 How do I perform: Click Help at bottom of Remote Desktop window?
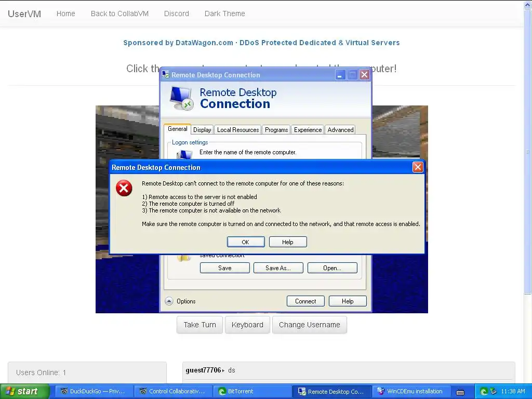(x=348, y=301)
